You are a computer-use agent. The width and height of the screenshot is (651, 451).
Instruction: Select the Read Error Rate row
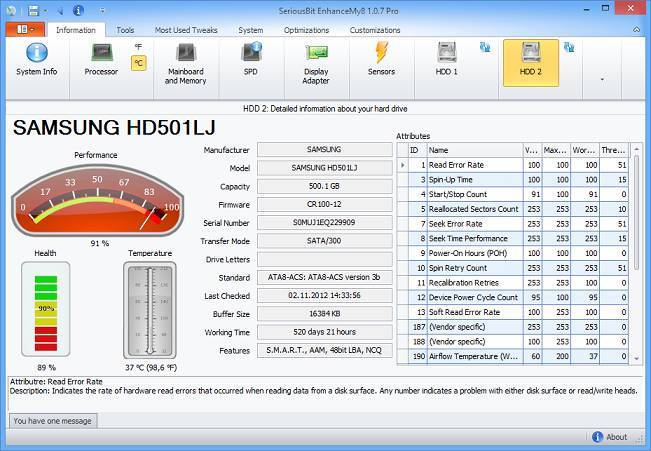point(513,165)
